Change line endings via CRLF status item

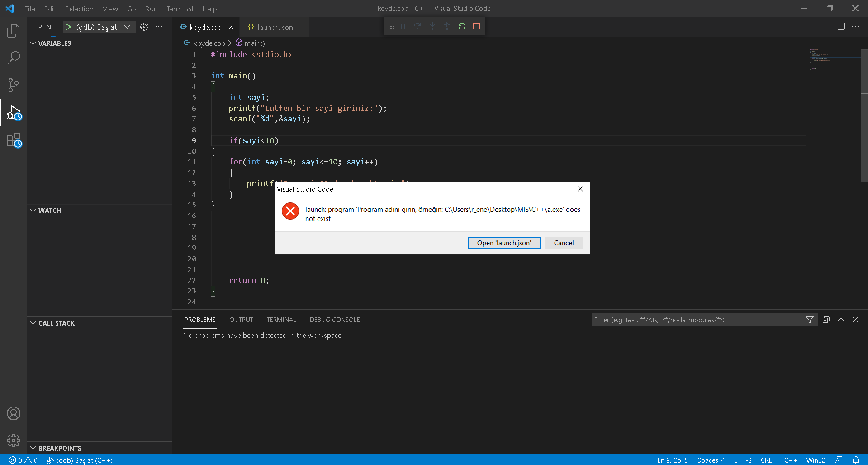(x=768, y=460)
